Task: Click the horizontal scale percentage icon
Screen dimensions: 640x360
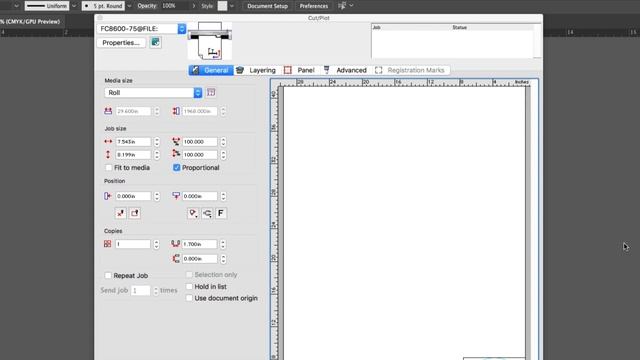Action: [176, 142]
